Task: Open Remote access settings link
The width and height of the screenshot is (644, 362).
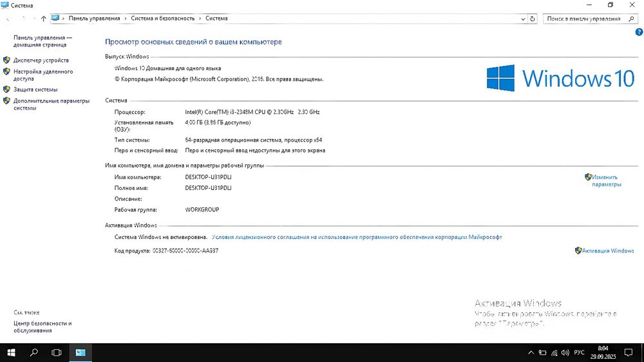Action: coord(43,75)
